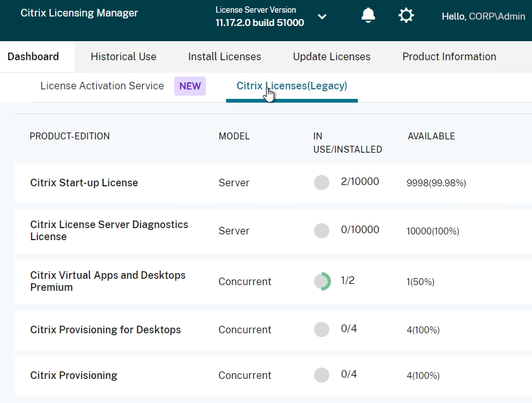
Task: Click Diagnostics License usage circle indicator
Action: 322,231
